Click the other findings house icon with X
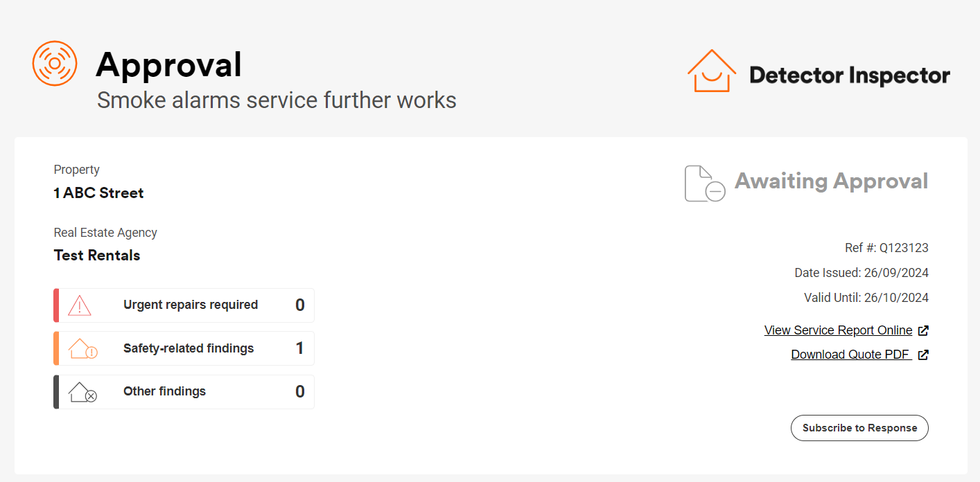 pos(82,392)
